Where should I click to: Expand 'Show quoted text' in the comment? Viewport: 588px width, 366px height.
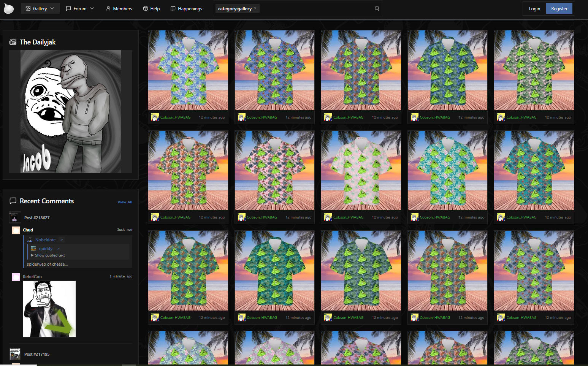pyautogui.click(x=48, y=255)
